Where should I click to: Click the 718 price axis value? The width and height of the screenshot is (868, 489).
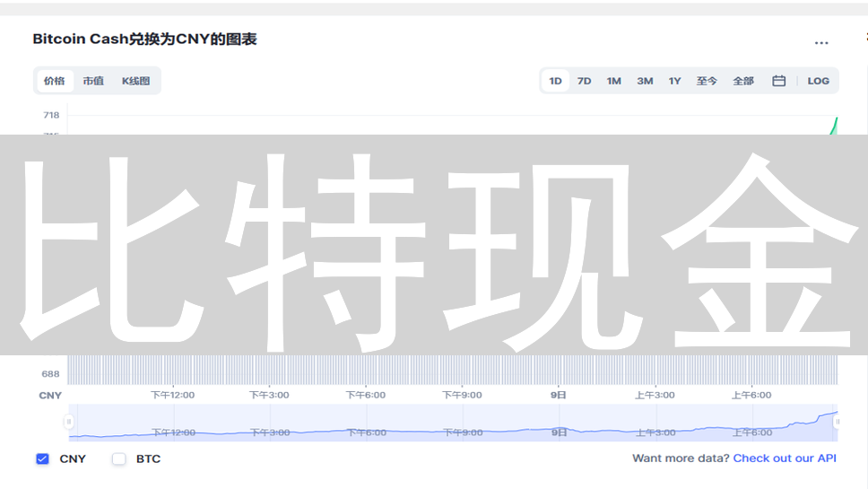[x=51, y=115]
